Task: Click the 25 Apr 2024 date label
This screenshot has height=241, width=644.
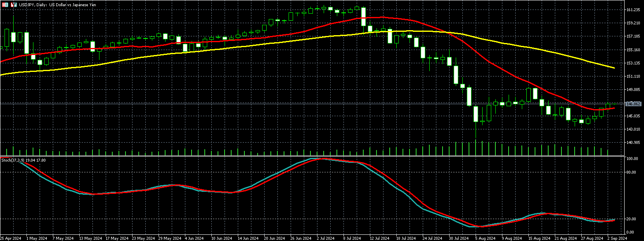Action: [10, 239]
